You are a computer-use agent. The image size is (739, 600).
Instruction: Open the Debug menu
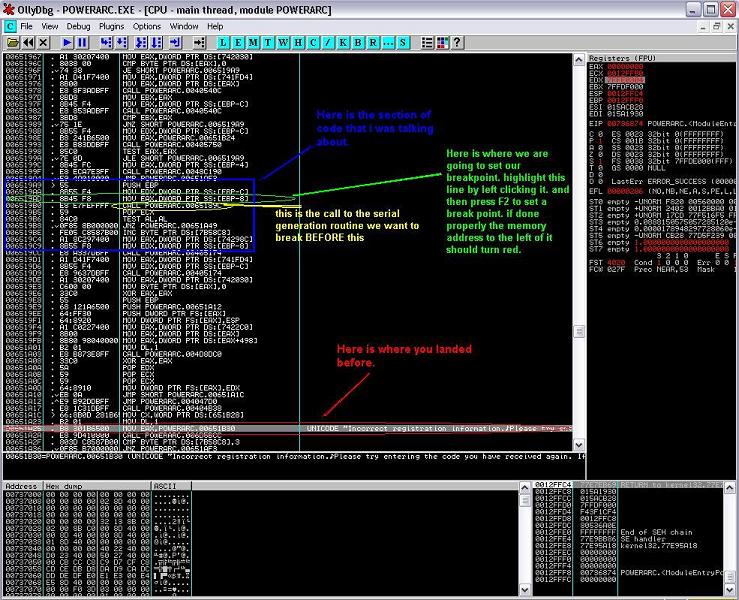(x=78, y=26)
